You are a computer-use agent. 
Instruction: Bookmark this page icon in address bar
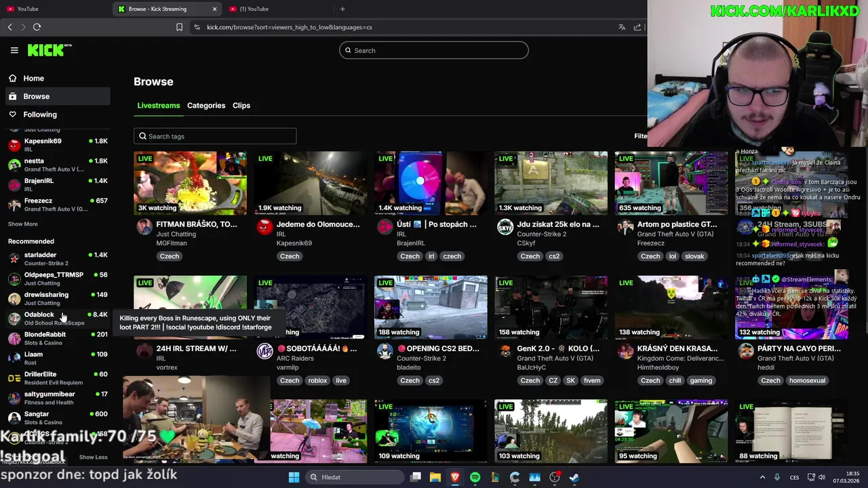click(179, 27)
